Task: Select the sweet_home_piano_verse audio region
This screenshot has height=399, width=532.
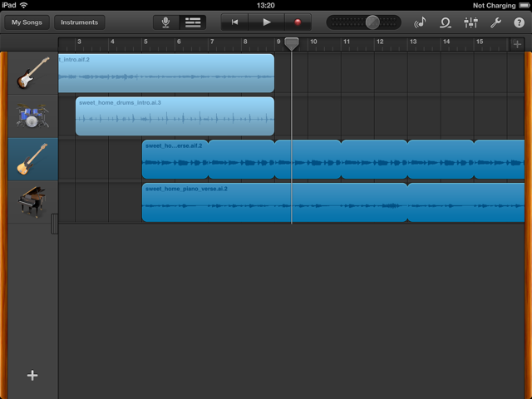Action: (274, 203)
